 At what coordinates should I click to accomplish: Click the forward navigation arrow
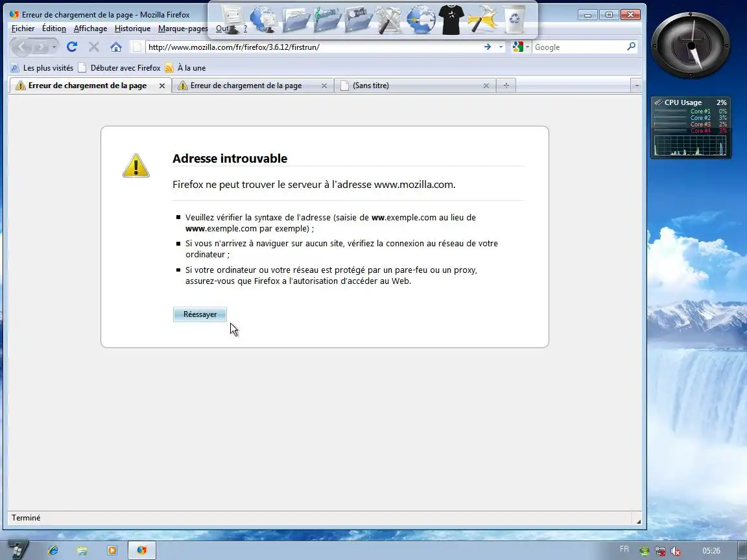click(x=42, y=47)
